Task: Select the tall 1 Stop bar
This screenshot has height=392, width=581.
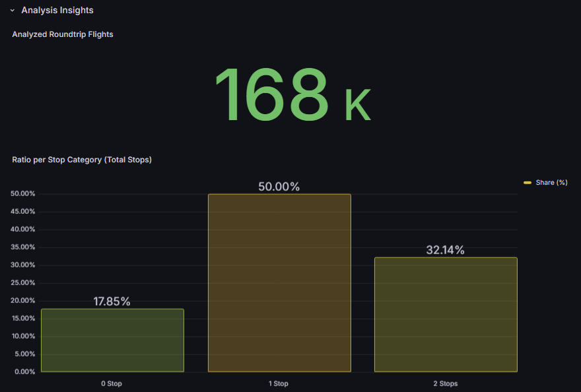Action: point(279,282)
